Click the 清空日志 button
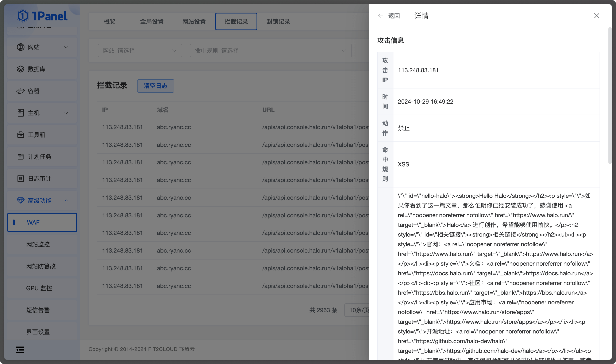The width and height of the screenshot is (616, 364). tap(155, 86)
